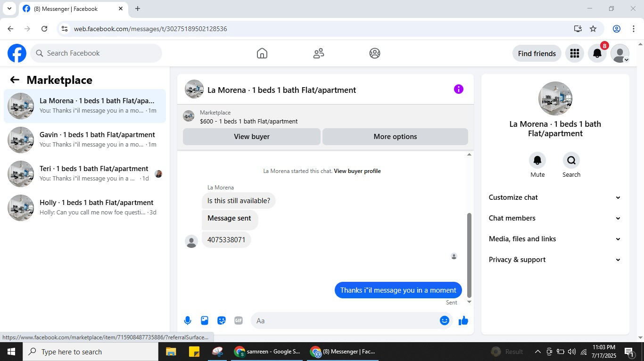The height and width of the screenshot is (361, 644).
Task: Open the account profile avatar menu
Action: tap(620, 53)
